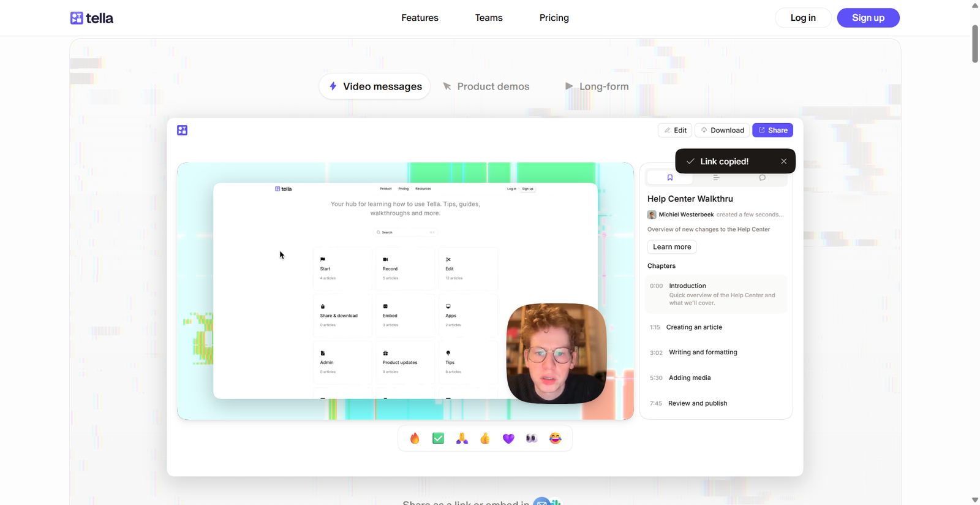980x505 pixels.
Task: Open the bookmark chapters panel tab
Action: (669, 178)
